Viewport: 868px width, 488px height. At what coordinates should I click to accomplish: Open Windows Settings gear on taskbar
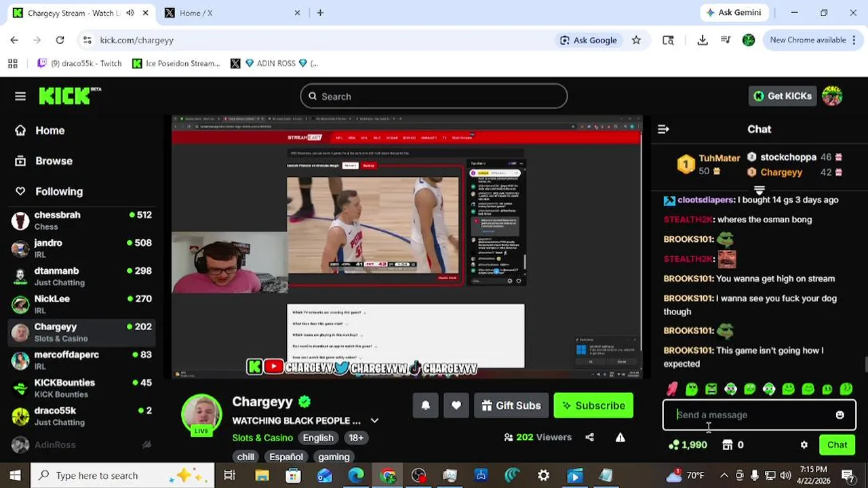coord(543,476)
